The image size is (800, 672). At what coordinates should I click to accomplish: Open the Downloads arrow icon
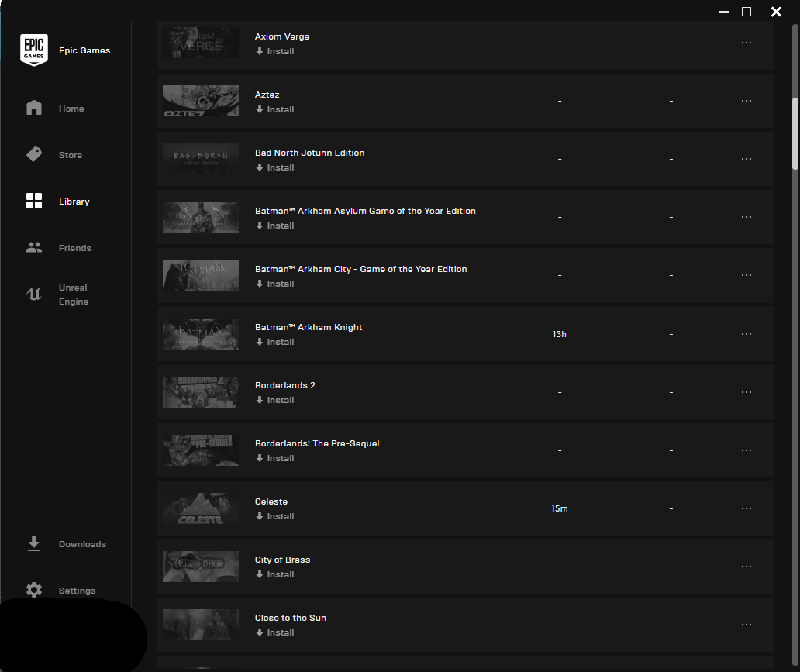34,543
